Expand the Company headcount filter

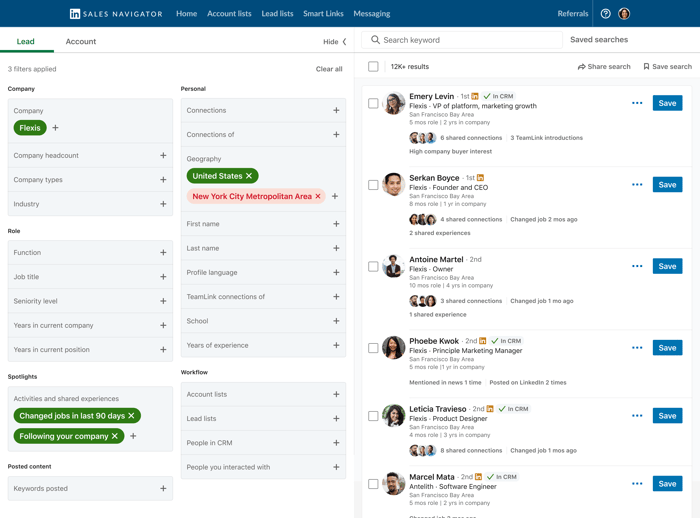click(x=163, y=156)
